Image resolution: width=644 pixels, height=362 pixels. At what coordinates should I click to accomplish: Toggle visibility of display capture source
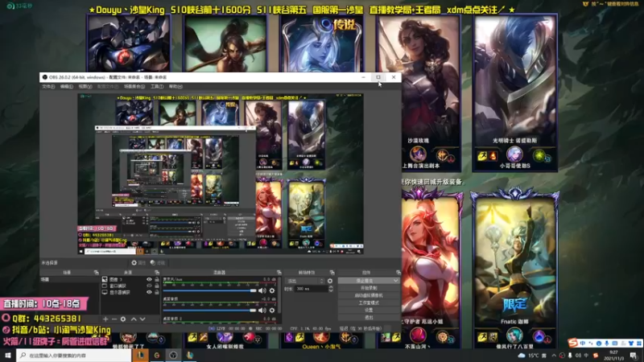[x=149, y=292]
